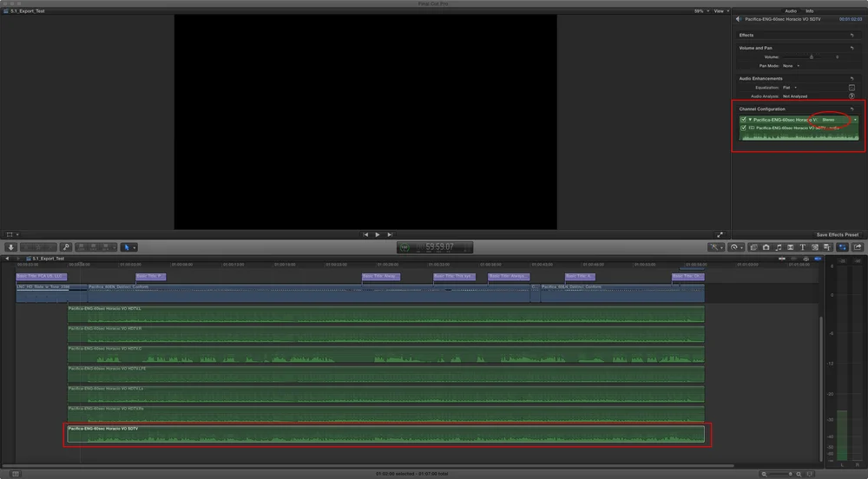Toggle audio skimming in the timeline
Screen dimensions: 868x479
pyautogui.click(x=794, y=259)
